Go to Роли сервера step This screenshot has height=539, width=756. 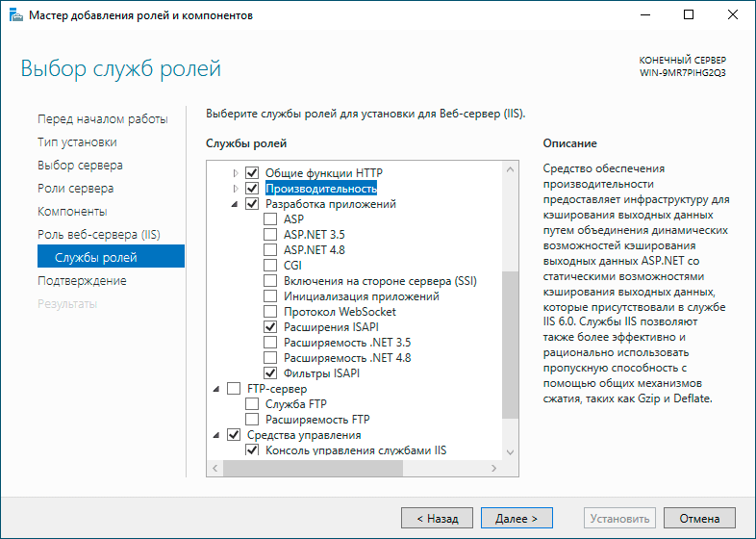(75, 188)
